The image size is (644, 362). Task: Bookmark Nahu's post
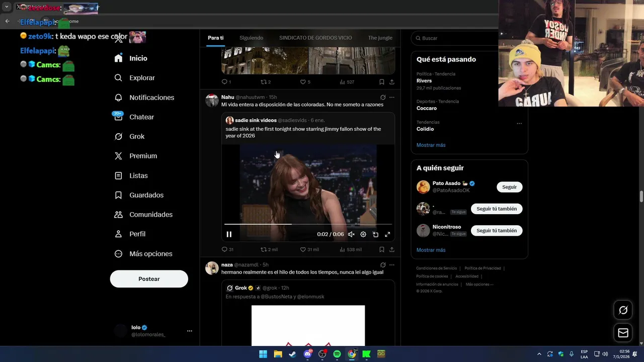(x=382, y=249)
